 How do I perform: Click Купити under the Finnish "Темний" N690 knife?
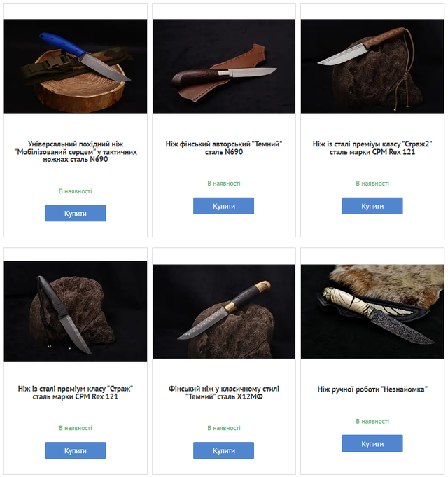224,206
